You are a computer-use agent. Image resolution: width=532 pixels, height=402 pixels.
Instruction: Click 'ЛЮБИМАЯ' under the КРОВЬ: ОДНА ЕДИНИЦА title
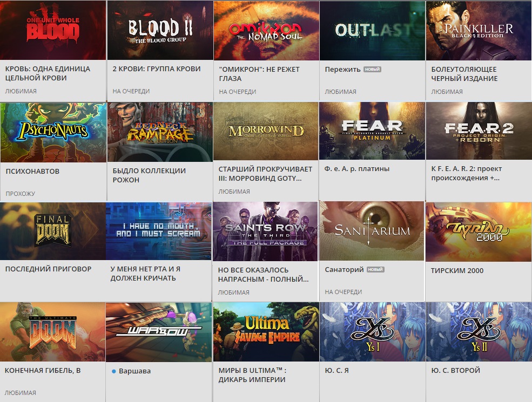tap(21, 91)
